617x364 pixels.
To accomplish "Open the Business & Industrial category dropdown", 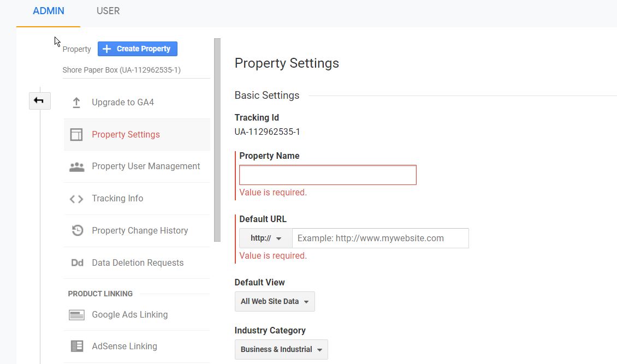I will 281,350.
